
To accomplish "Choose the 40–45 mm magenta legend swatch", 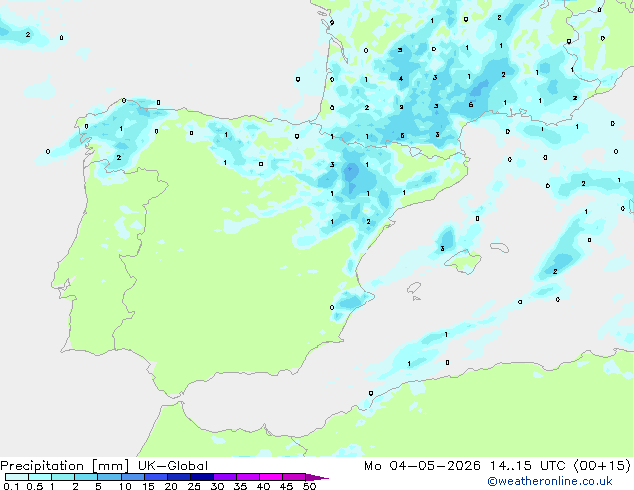I will (x=271, y=477).
